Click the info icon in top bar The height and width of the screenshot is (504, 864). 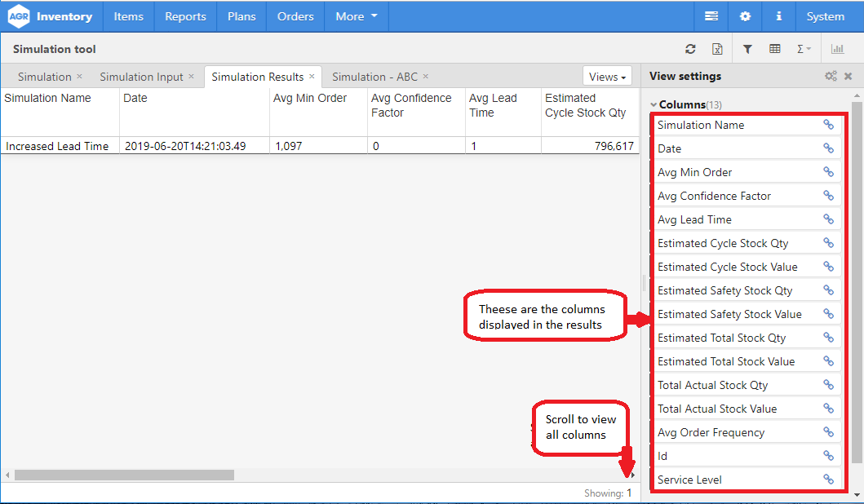(778, 16)
